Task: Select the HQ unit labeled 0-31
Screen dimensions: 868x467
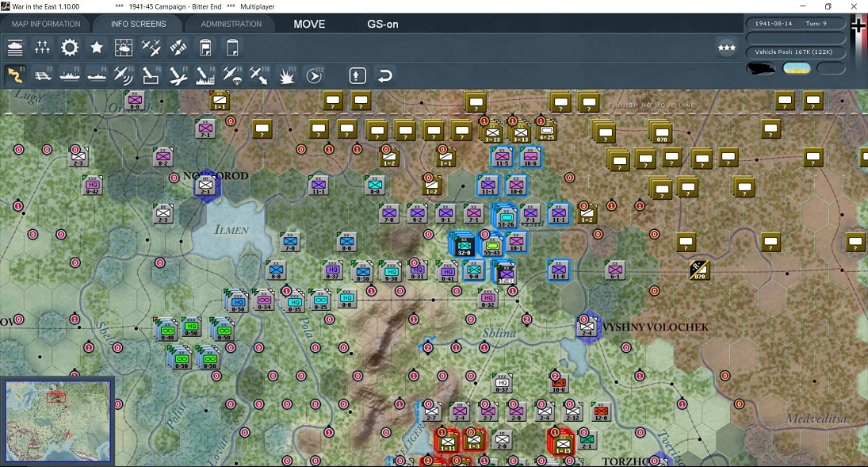Action: point(418,270)
